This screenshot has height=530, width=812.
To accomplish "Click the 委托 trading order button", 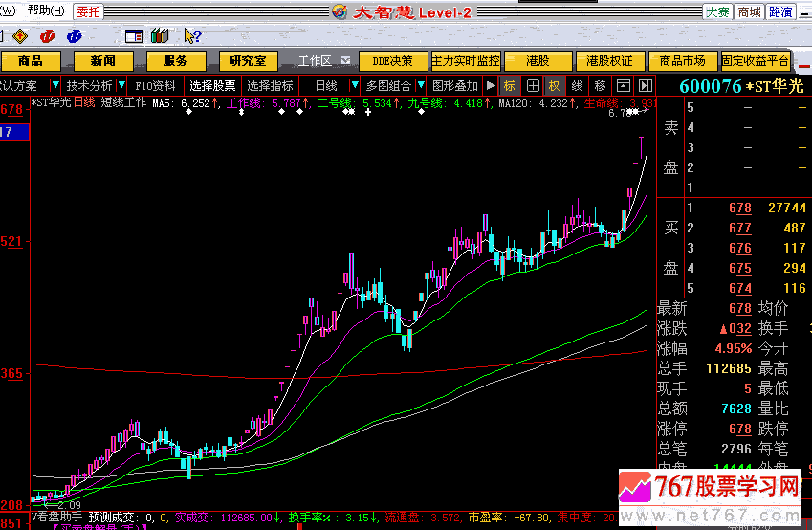I will point(89,11).
